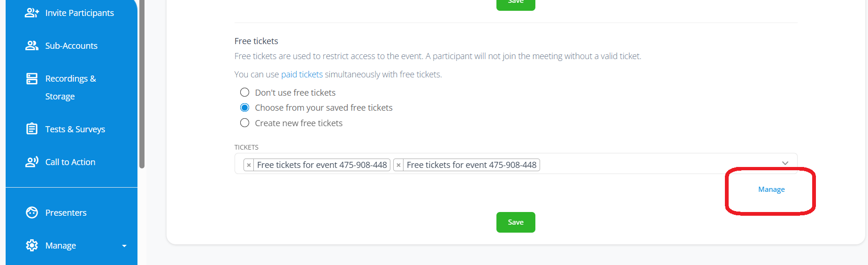The width and height of the screenshot is (868, 265).
Task: Select "Choose from your saved free tickets"
Action: tap(244, 108)
